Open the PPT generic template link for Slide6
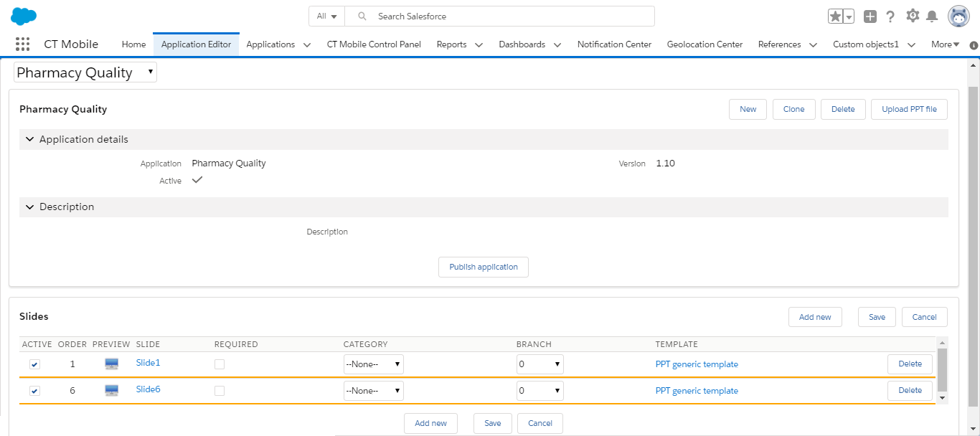Viewport: 980px width, 436px height. click(697, 390)
